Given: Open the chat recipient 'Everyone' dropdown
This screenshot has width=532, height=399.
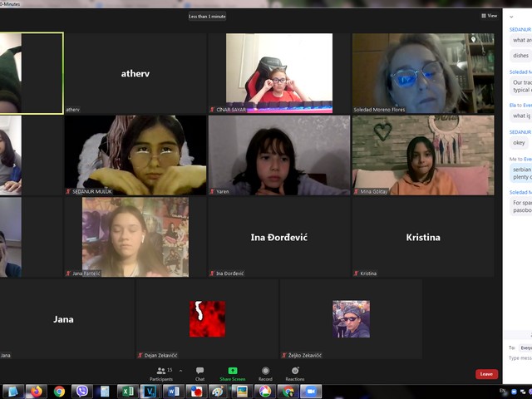Looking at the screenshot, I should pos(525,347).
